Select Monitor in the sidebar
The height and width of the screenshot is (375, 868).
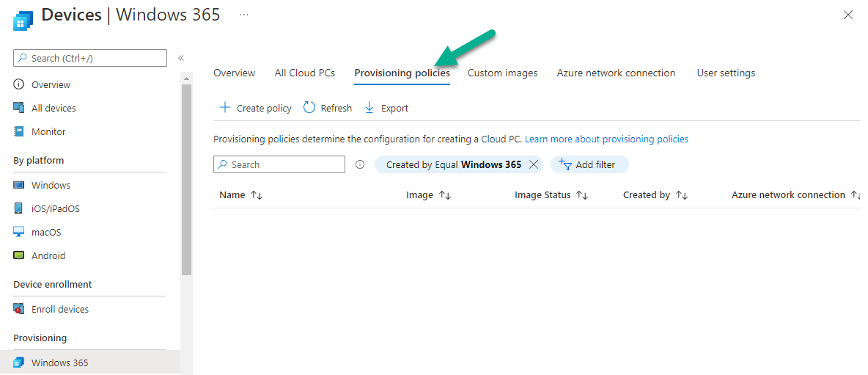[48, 132]
